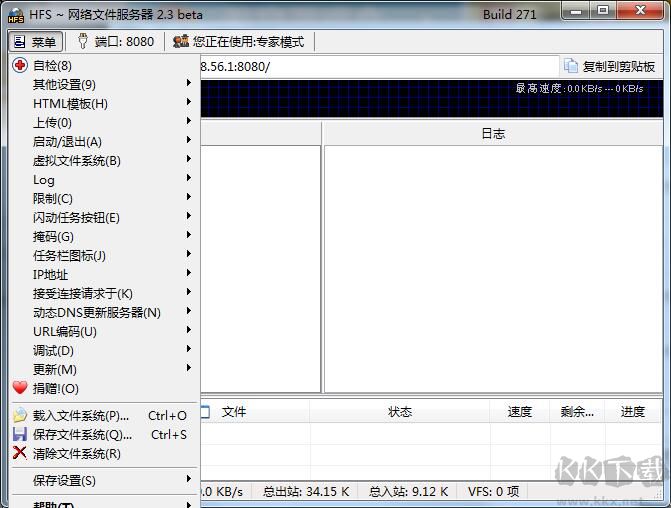Open 其他设置(9) submenu

104,84
